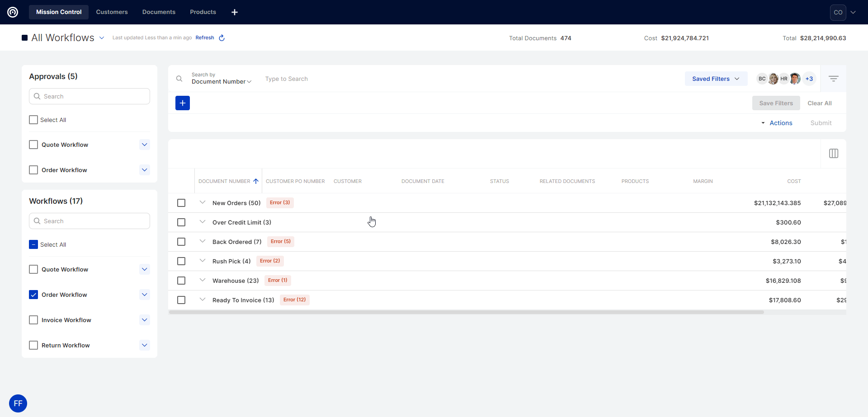The height and width of the screenshot is (417, 868).
Task: Click the +3 additional users badge
Action: tap(809, 79)
